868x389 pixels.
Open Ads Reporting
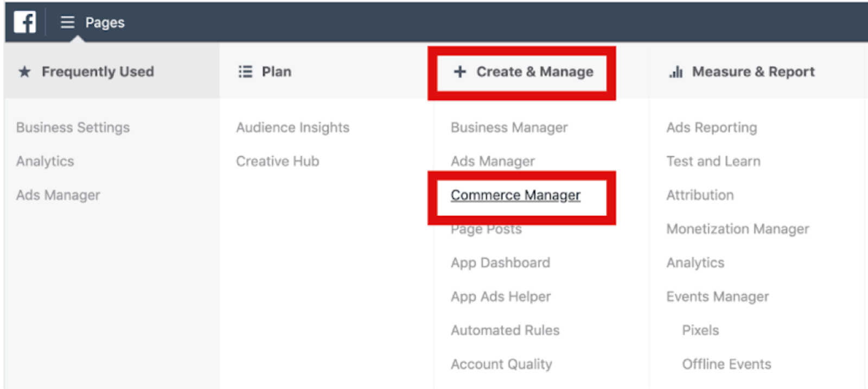[712, 127]
